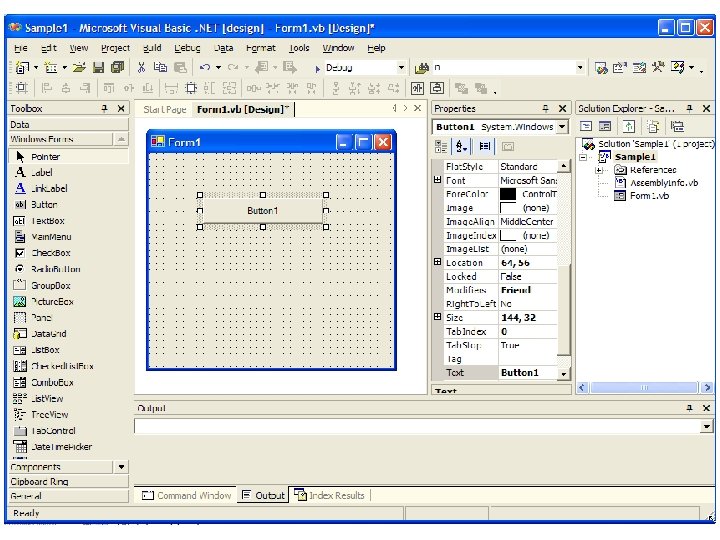Pick the PictureBox control in Toolbox

click(68, 302)
